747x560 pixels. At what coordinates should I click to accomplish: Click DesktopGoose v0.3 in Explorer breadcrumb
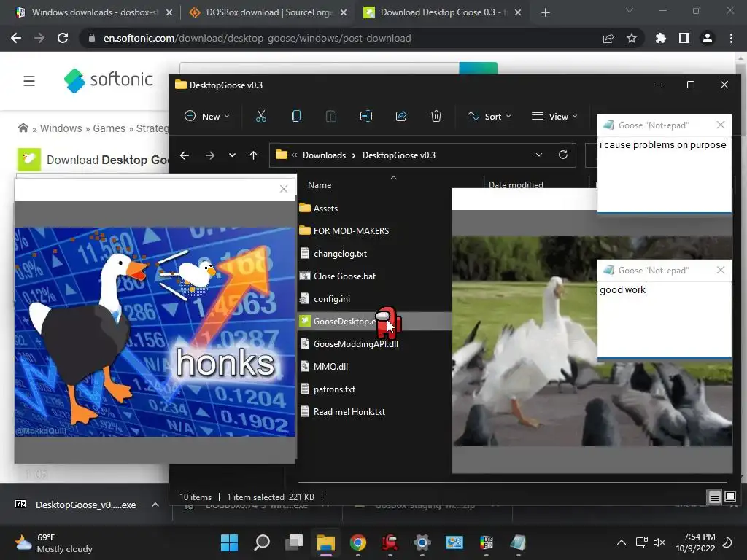pos(399,155)
